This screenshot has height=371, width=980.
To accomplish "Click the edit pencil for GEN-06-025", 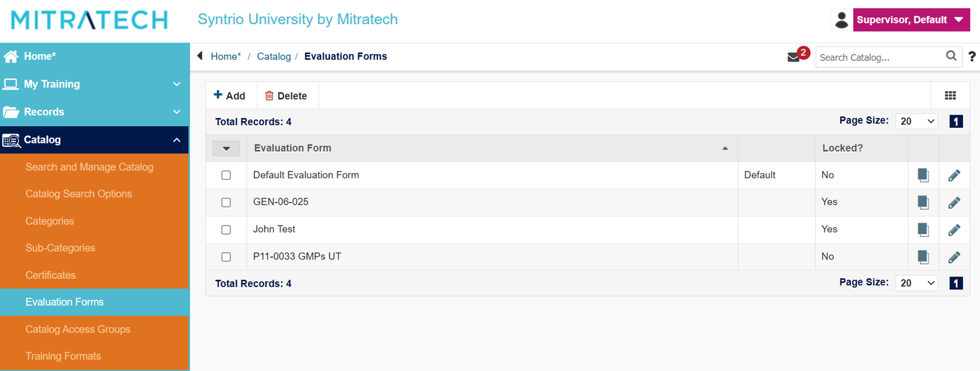I will click(954, 202).
